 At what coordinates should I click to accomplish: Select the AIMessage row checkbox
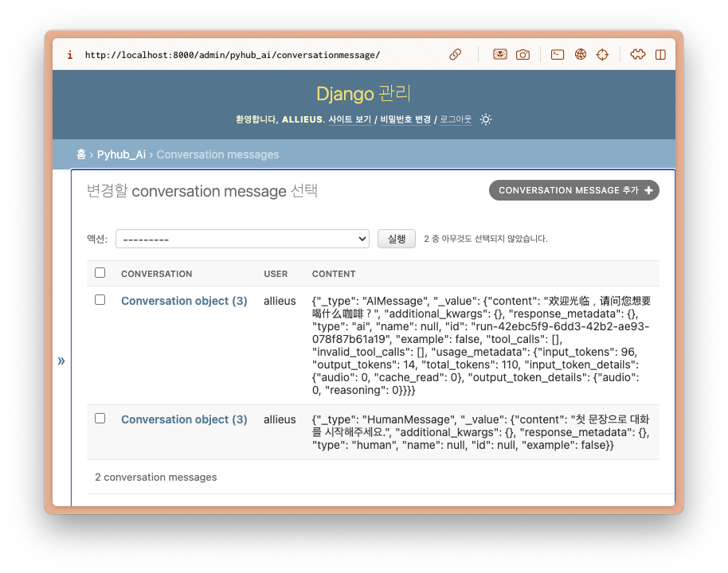(100, 300)
